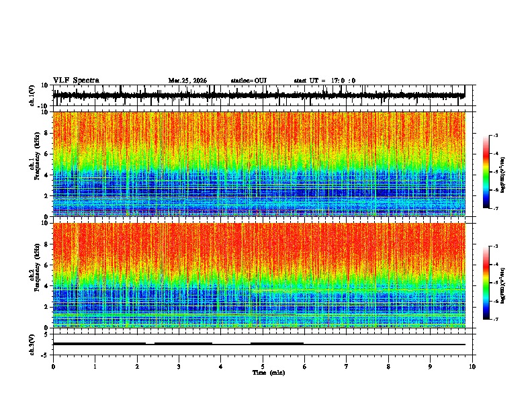
Task: Select the ch.1 "Frequency (kHz)" axis label
Action: [37, 156]
